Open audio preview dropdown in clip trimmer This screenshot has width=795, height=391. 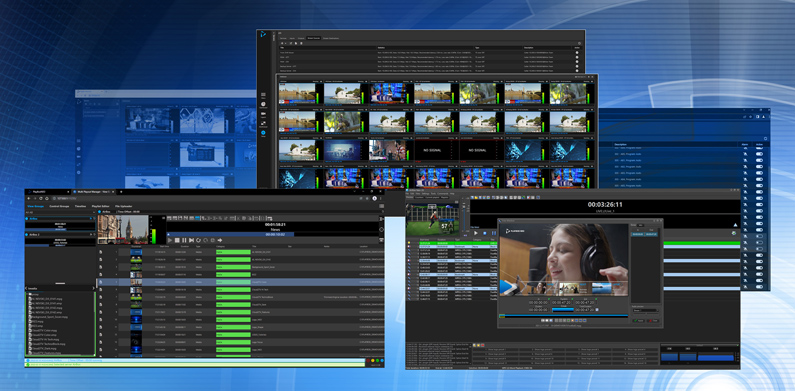pos(645,310)
